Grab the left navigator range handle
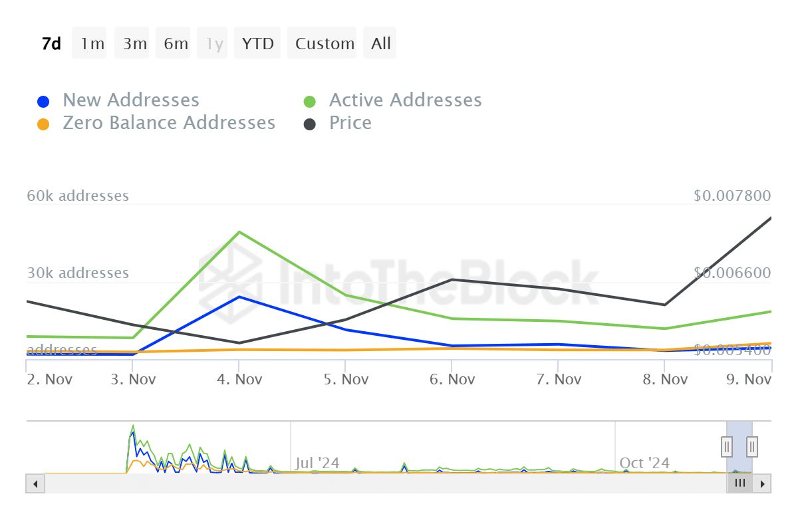The width and height of the screenshot is (798, 532). pyautogui.click(x=728, y=446)
